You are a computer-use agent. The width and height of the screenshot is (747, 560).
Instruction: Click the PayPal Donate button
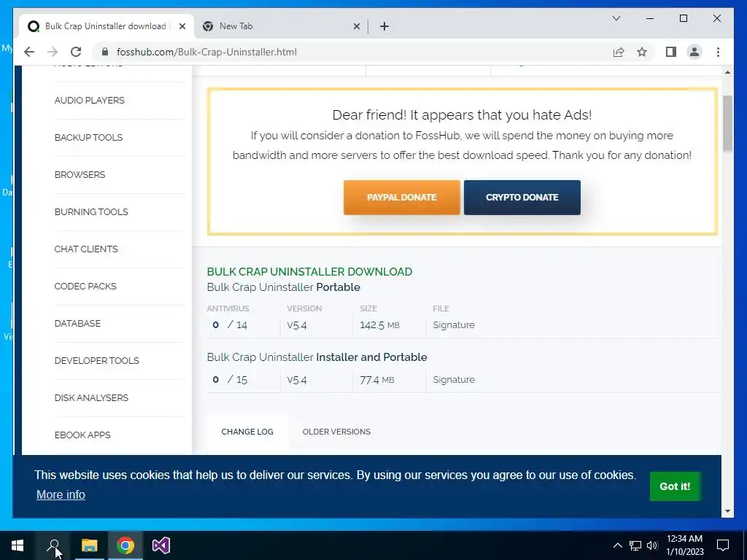coord(402,197)
